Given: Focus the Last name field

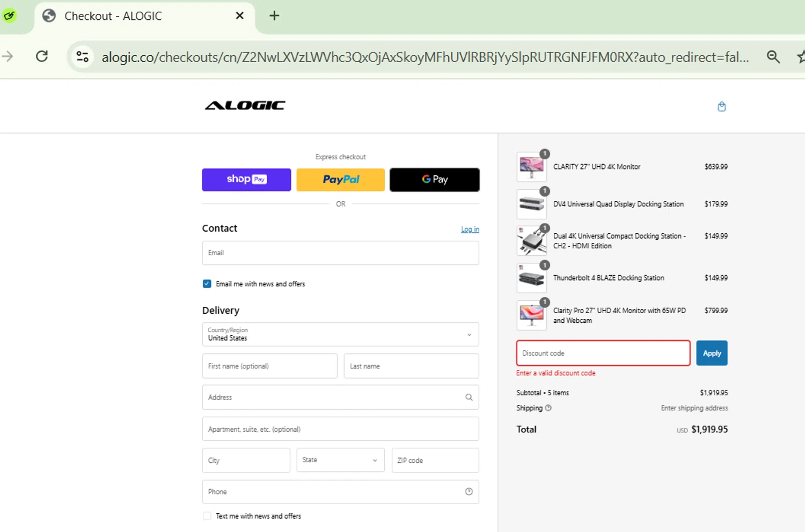Looking at the screenshot, I should tap(411, 366).
